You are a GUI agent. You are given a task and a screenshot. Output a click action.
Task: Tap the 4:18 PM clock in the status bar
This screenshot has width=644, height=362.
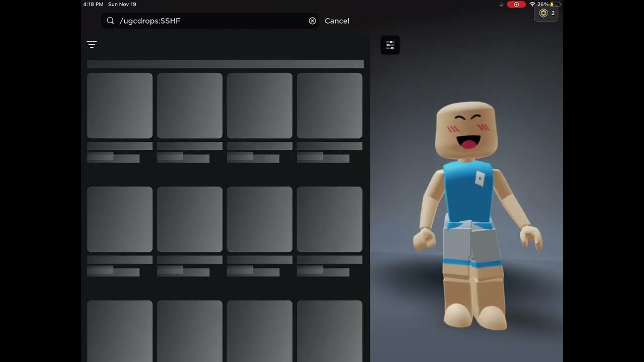[x=94, y=4]
